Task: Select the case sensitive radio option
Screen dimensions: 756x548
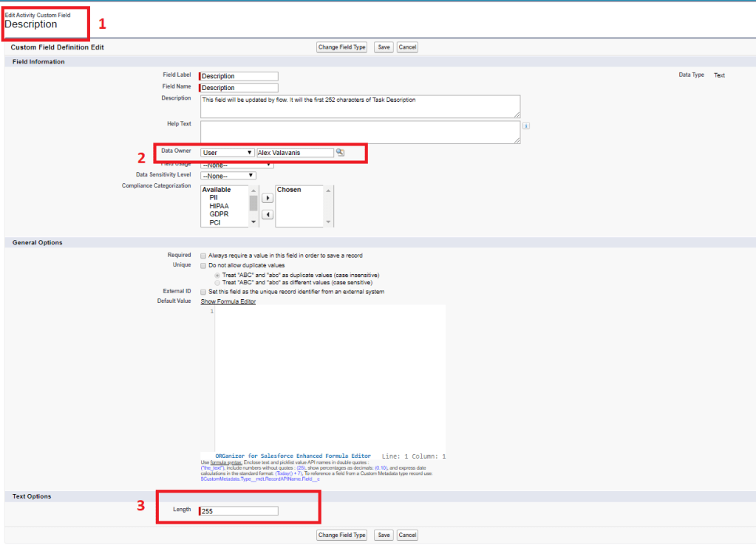Action: [x=215, y=282]
